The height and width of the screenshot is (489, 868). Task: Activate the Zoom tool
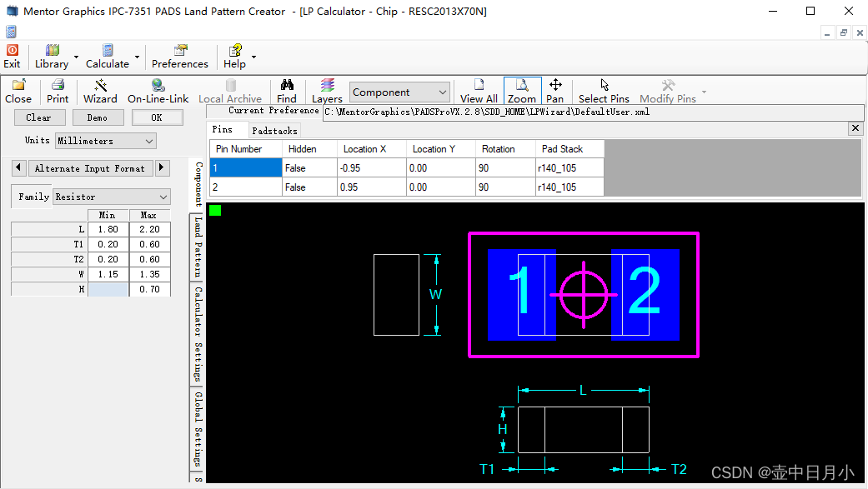coord(522,92)
